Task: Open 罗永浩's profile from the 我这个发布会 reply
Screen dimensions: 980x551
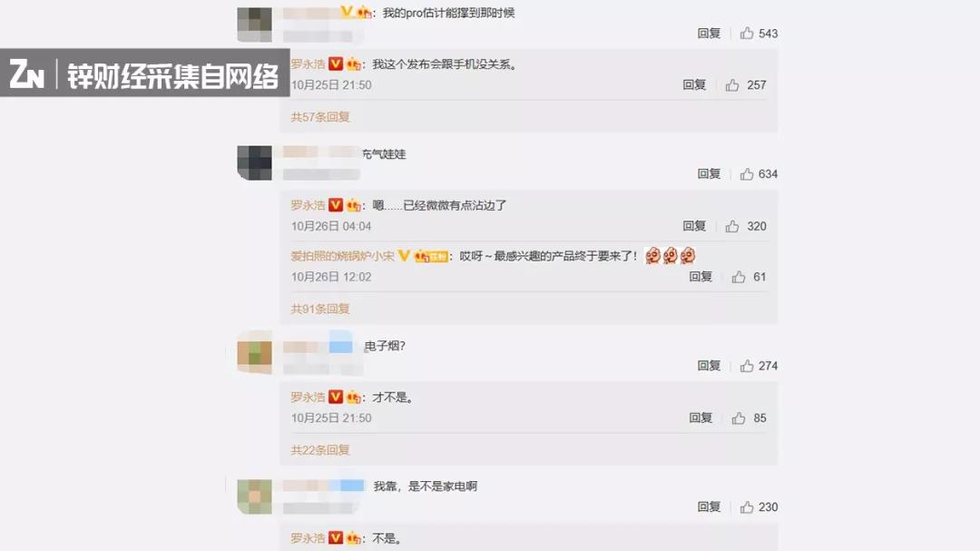Action: pos(308,64)
